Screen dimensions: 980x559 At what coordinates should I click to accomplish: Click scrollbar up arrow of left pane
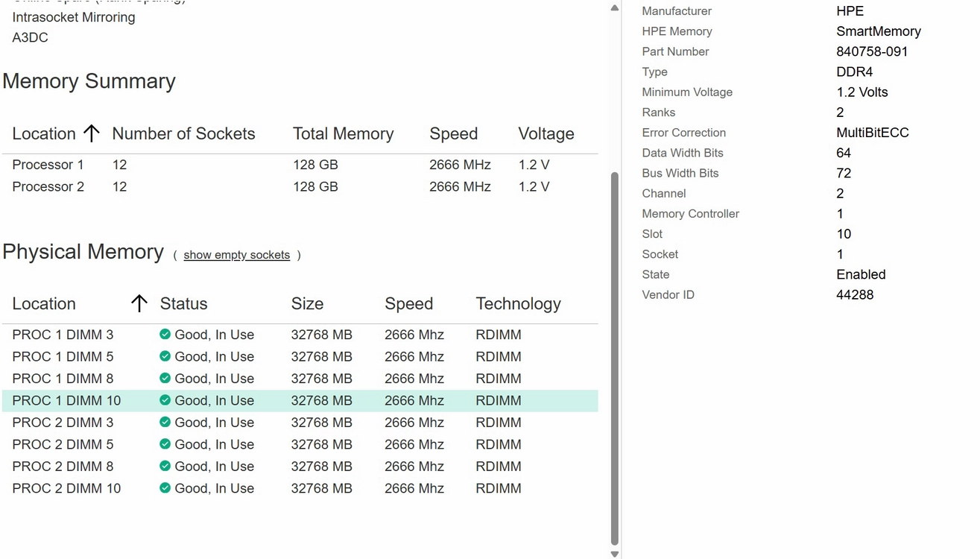[x=614, y=8]
